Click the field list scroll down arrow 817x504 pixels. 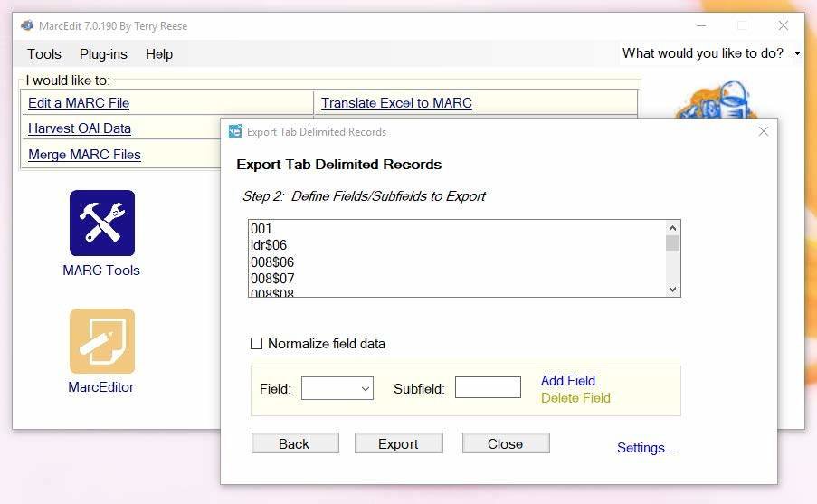pos(672,290)
